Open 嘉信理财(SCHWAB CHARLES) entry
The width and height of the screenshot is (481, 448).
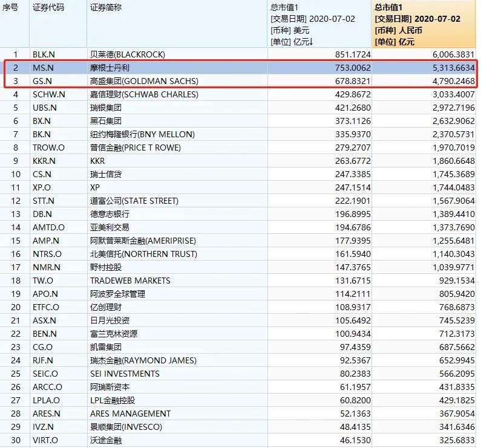click(x=144, y=94)
